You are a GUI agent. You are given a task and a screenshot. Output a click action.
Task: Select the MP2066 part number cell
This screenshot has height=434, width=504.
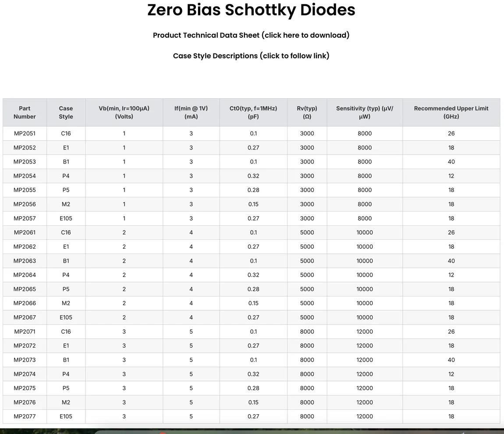(25, 303)
